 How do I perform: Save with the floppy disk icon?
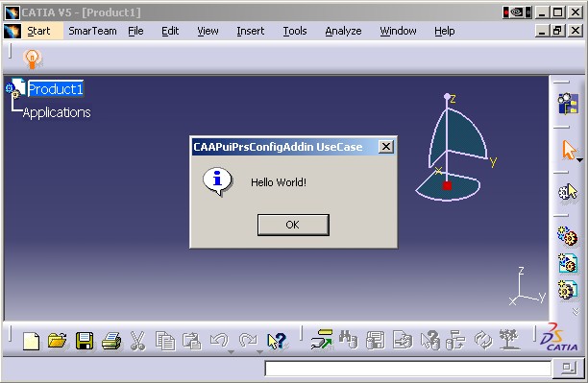point(85,341)
